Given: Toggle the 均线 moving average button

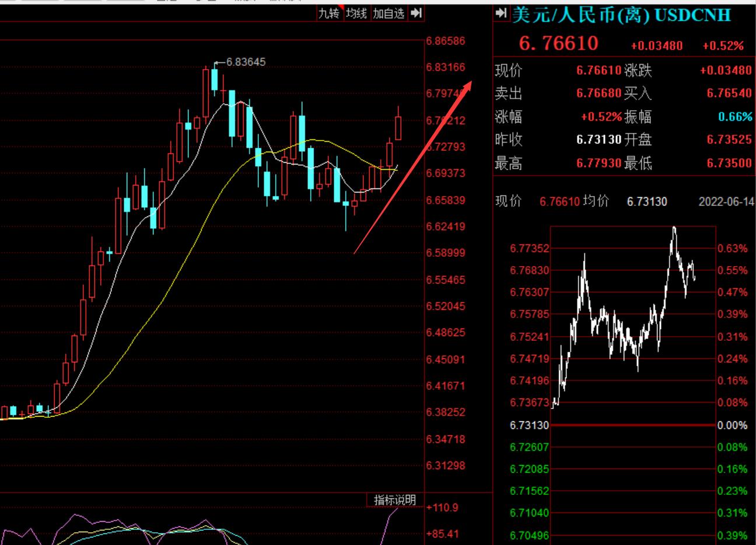Looking at the screenshot, I should (x=356, y=13).
